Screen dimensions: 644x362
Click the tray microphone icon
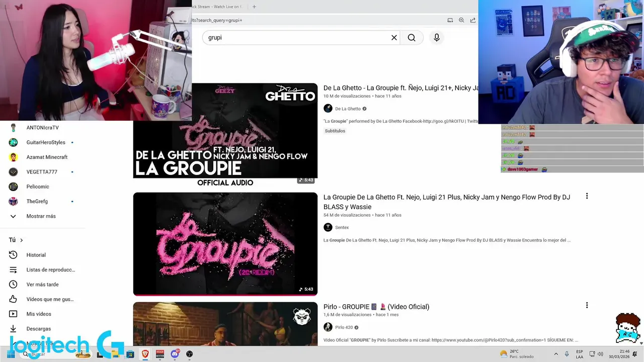(x=567, y=354)
